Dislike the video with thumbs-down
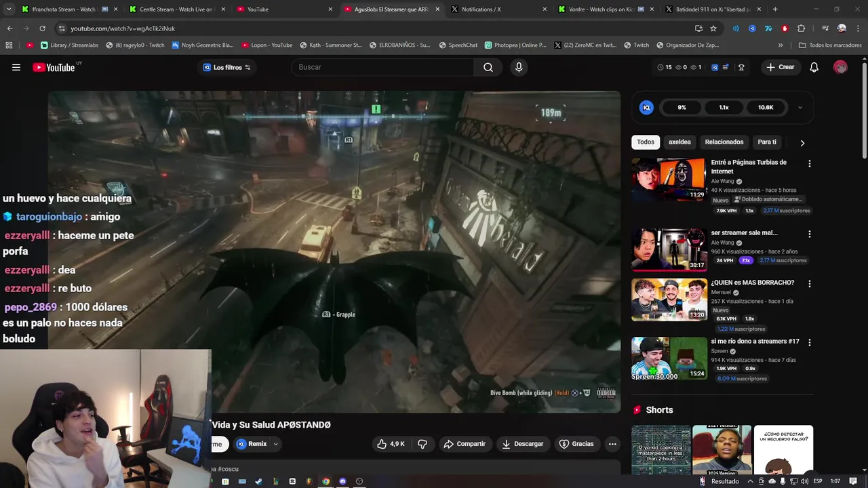Image resolution: width=868 pixels, height=488 pixels. 422,444
